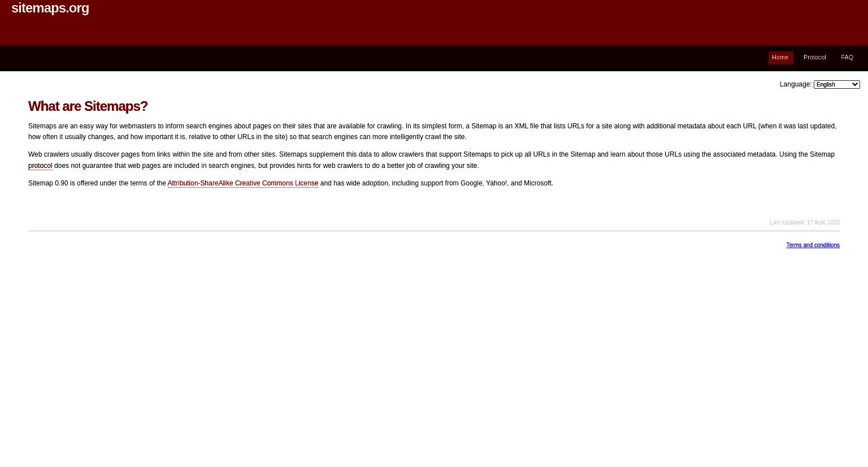Viewport: 868px width, 467px height.
Task: Go to the FAQ navigation tab
Action: pos(847,58)
